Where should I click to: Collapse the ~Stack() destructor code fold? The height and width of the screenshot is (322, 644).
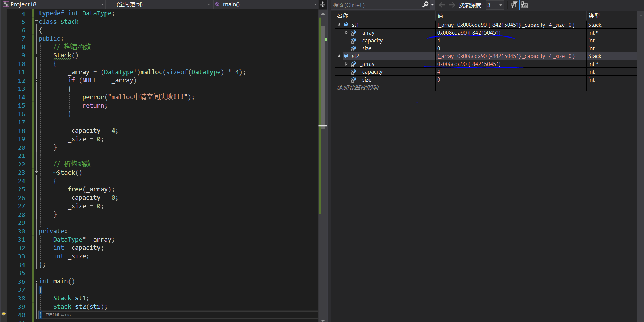coord(36,173)
